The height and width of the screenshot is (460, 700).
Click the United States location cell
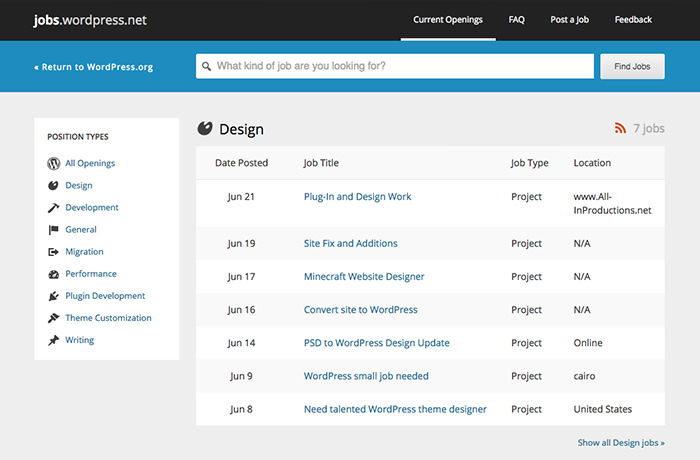pos(603,410)
